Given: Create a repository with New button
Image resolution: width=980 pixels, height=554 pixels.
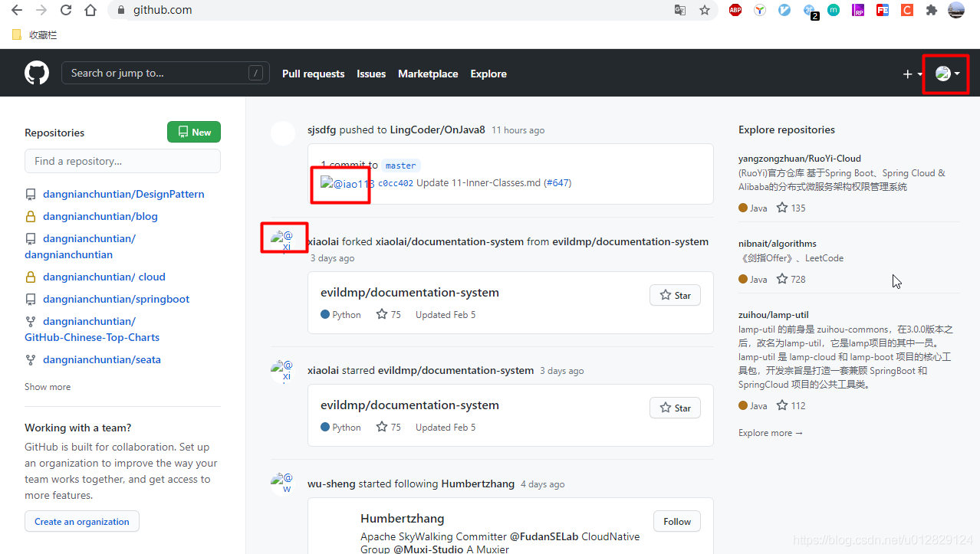Looking at the screenshot, I should [x=194, y=132].
